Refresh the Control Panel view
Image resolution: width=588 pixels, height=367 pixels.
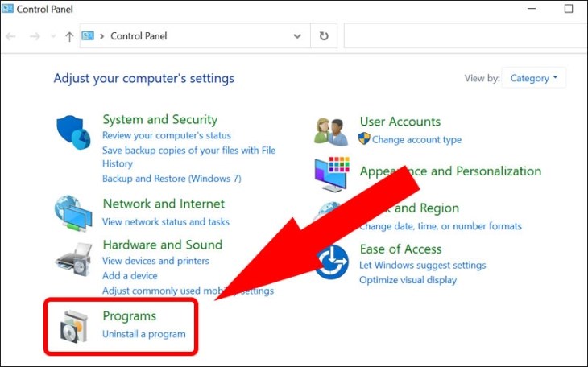pyautogui.click(x=324, y=36)
